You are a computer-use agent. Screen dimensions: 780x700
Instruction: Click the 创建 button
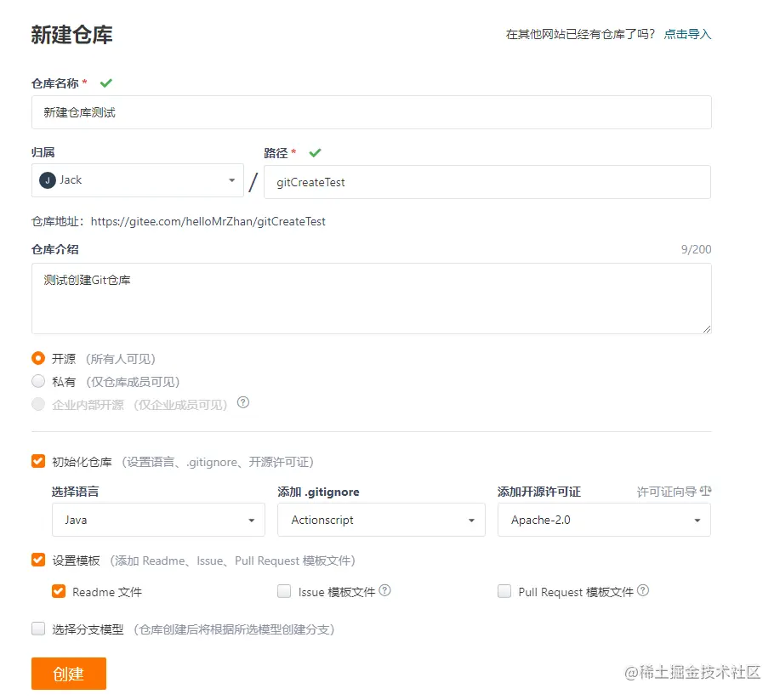(x=69, y=674)
